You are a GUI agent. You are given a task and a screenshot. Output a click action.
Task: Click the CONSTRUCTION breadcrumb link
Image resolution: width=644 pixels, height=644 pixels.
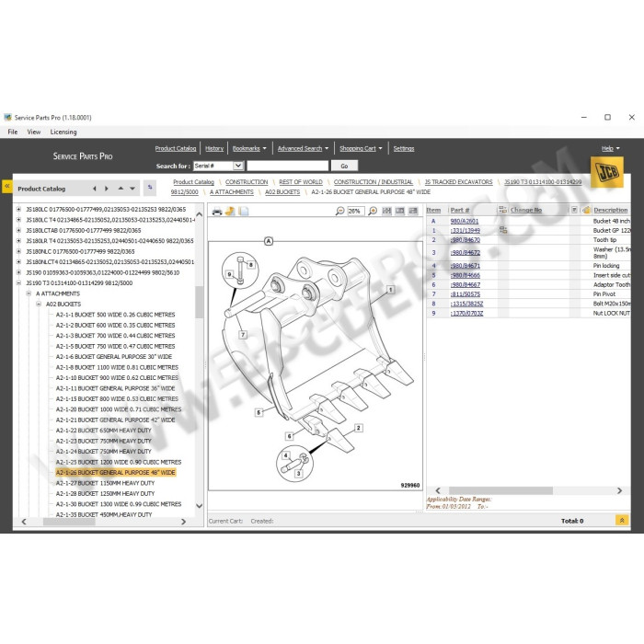pos(247,182)
